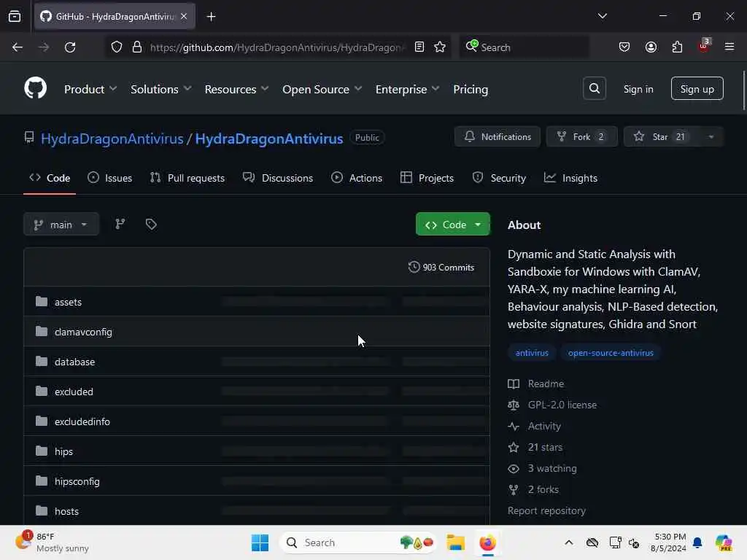Open the Pocket save icon in the toolbar

tap(624, 47)
